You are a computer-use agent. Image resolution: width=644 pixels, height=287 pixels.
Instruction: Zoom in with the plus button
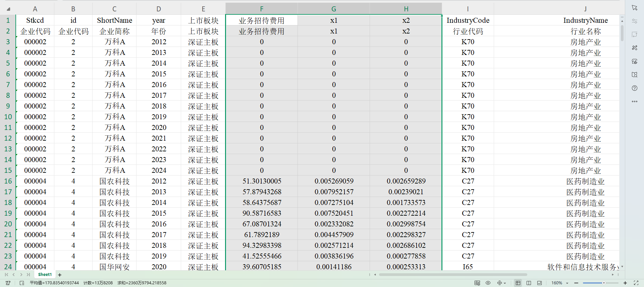tap(625, 283)
